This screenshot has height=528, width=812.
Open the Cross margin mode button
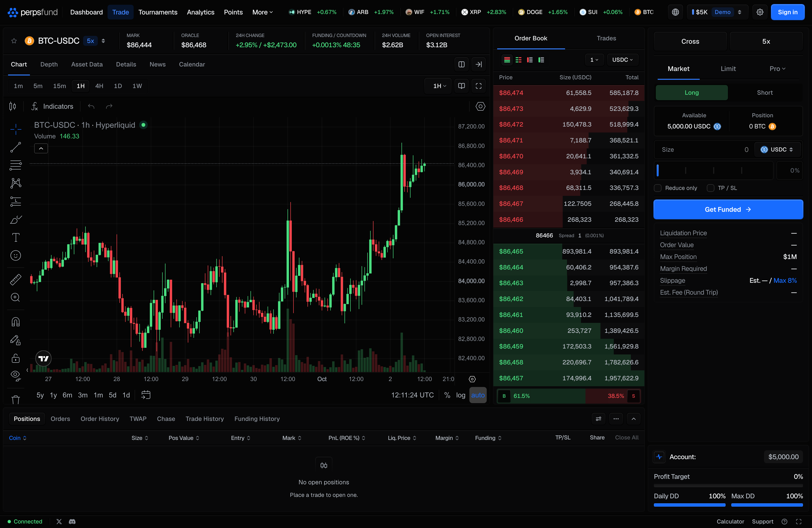click(690, 42)
